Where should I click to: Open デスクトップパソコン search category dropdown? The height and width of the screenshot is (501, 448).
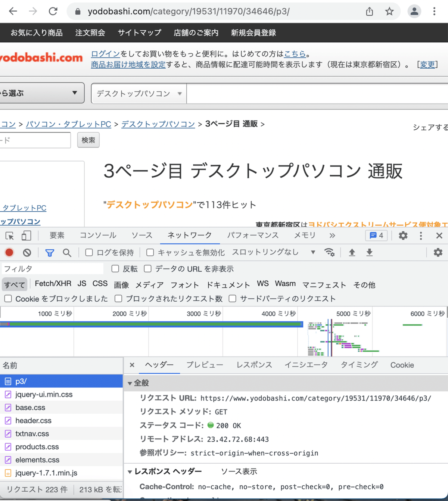139,93
